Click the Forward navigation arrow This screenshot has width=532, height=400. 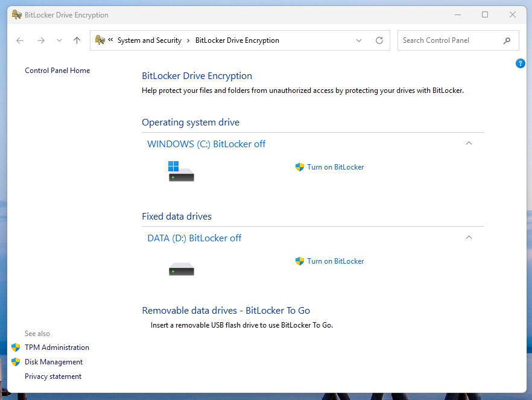tap(40, 40)
